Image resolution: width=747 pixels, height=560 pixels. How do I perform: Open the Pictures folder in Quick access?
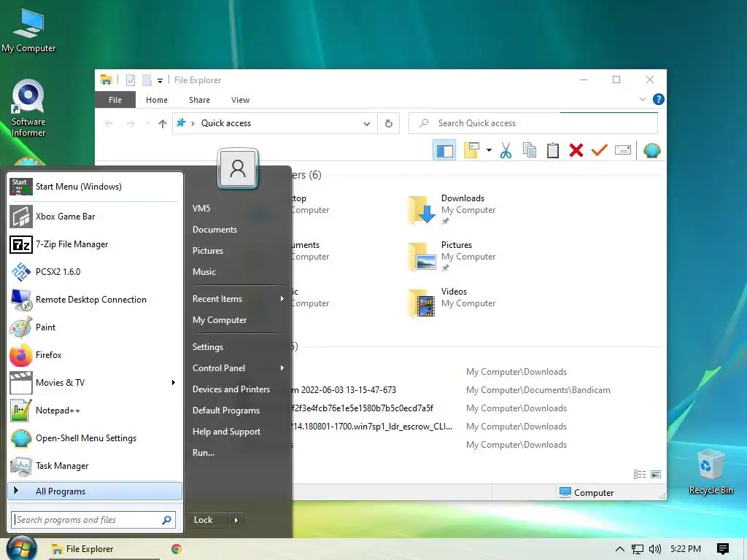[x=452, y=256]
